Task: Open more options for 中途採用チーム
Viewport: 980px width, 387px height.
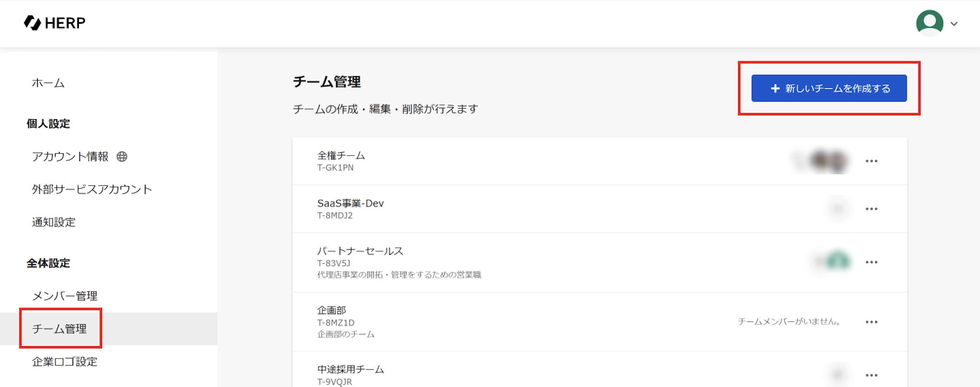Action: pyautogui.click(x=871, y=375)
